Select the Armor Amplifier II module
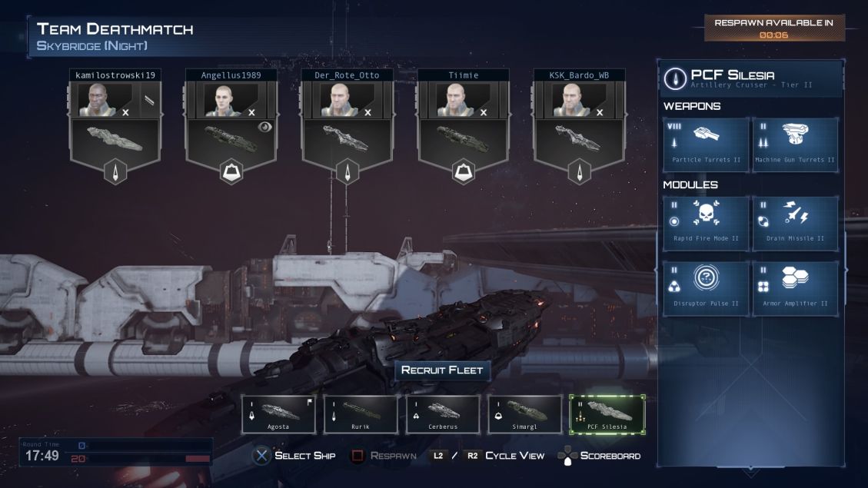The image size is (868, 488). point(795,289)
